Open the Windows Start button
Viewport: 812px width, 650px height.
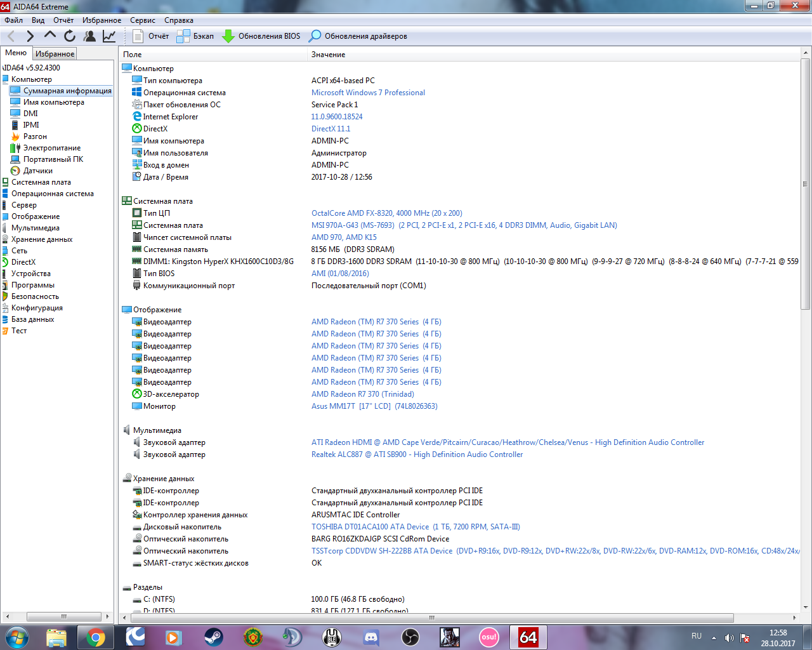click(16, 637)
